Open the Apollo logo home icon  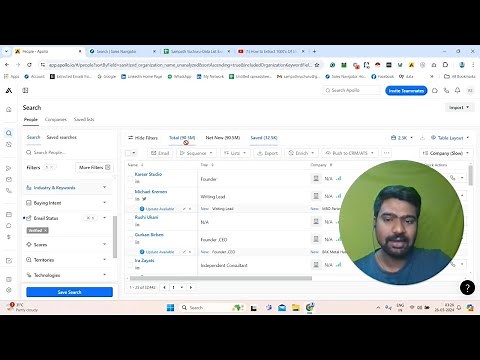(x=9, y=90)
